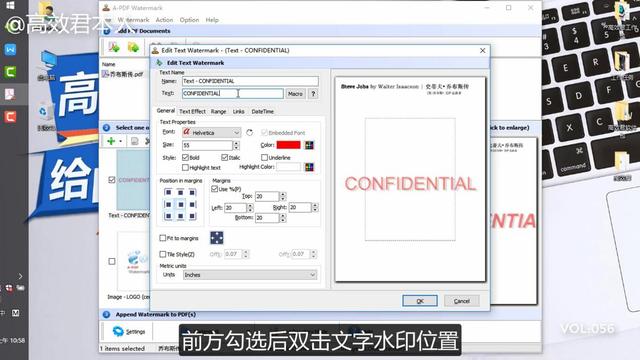Click the fit-to-margins arrows icon
Image resolution: width=640 pixels, height=360 pixels.
[x=217, y=238]
